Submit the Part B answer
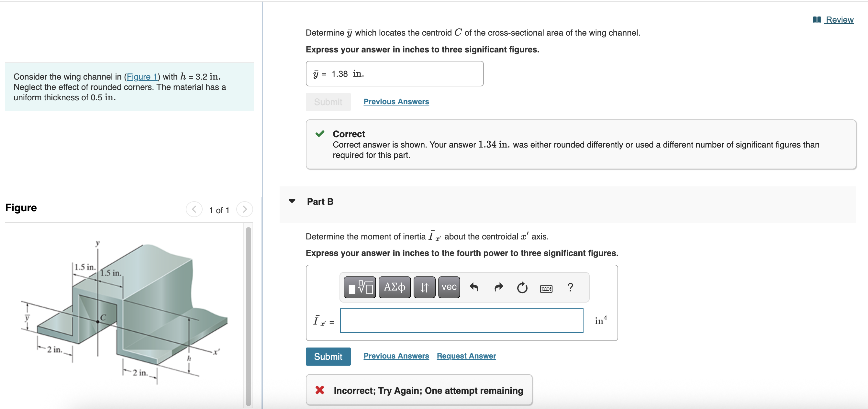The image size is (868, 409). pyautogui.click(x=328, y=357)
